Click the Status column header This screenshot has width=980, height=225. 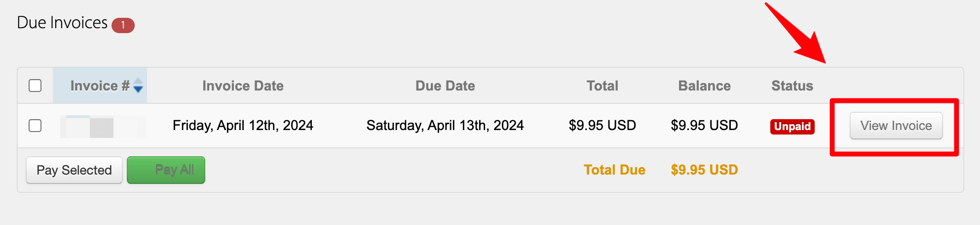(792, 86)
